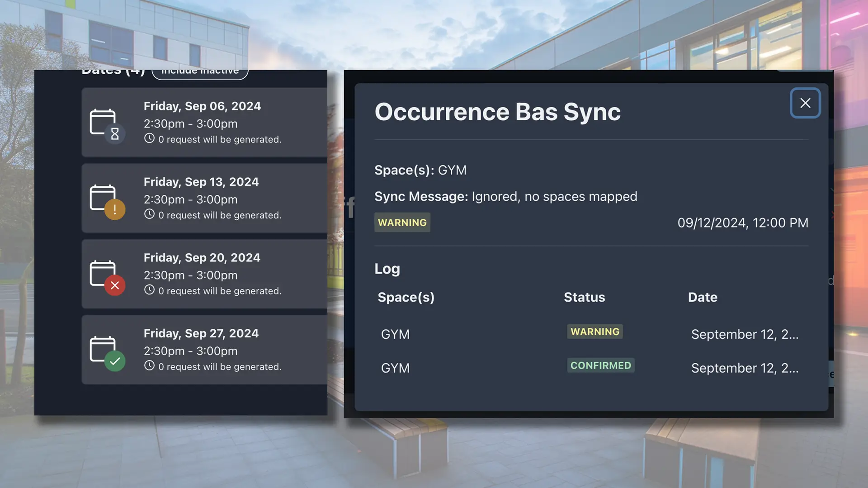
Task: Click the red X calendar icon for Sep 20
Action: (107, 275)
